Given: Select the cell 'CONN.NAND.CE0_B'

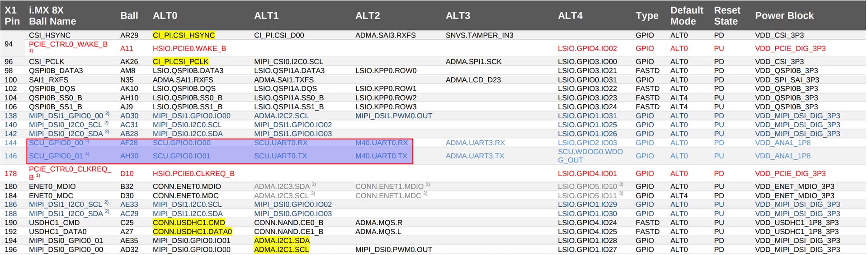Looking at the screenshot, I should click(288, 223).
